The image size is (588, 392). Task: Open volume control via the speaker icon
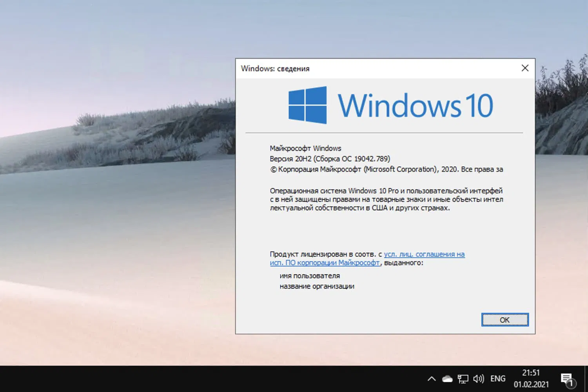(478, 378)
